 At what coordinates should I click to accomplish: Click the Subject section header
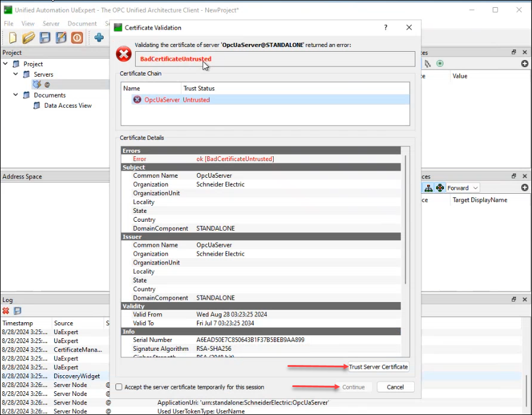[x=261, y=167]
